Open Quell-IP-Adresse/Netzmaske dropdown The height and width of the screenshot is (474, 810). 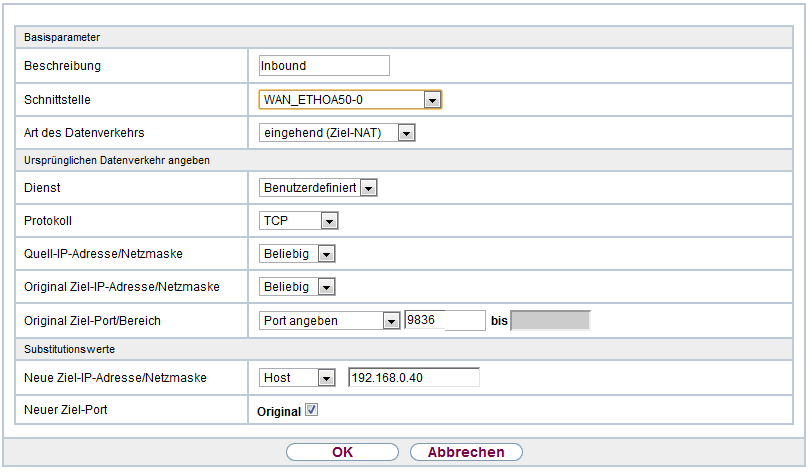click(x=296, y=254)
